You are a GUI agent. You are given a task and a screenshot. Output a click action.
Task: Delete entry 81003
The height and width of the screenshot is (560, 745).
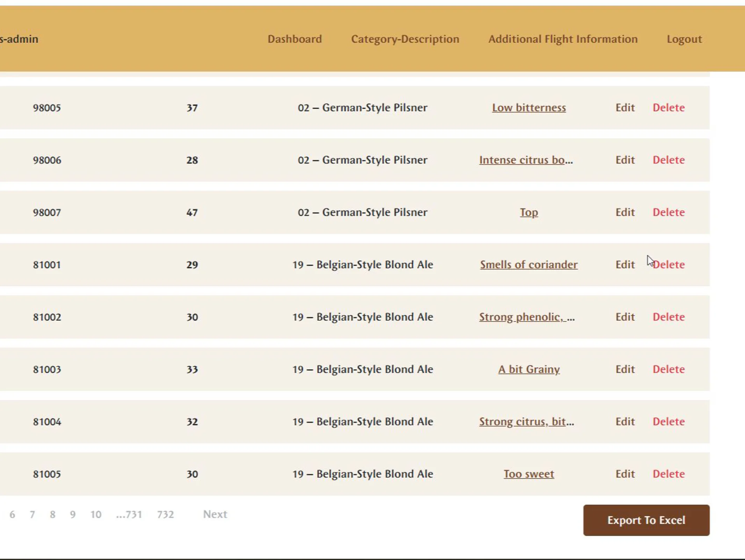tap(668, 369)
